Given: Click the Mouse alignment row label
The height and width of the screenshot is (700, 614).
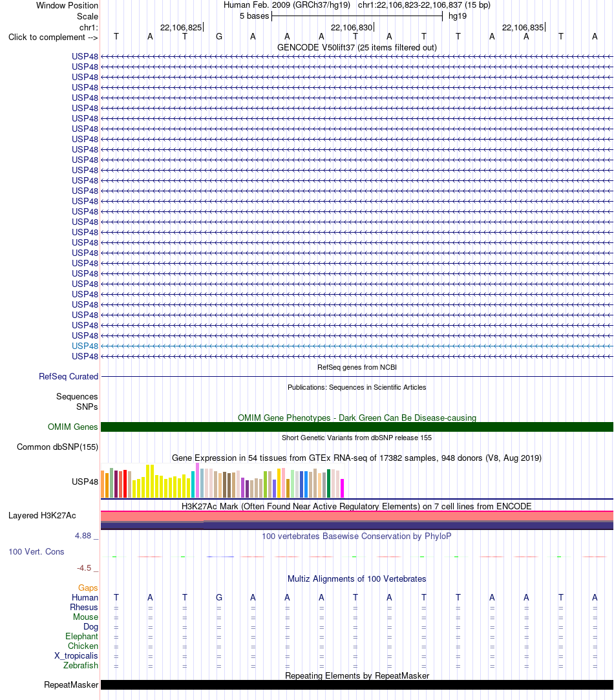Looking at the screenshot, I should (x=86, y=617).
